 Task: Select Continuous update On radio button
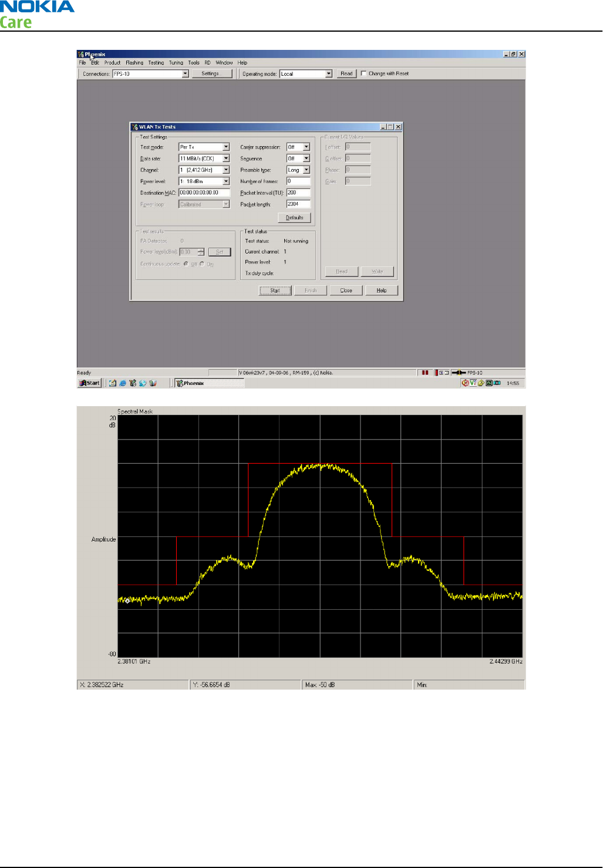coord(202,264)
